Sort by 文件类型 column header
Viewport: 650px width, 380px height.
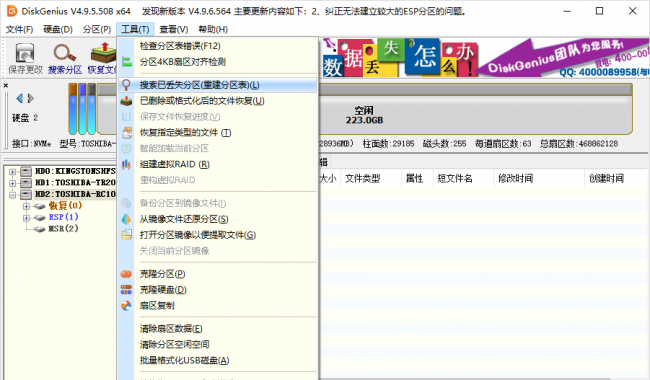pyautogui.click(x=362, y=179)
